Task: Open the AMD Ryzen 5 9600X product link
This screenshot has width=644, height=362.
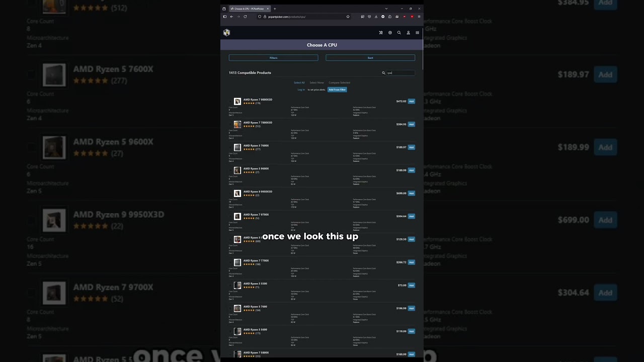Action: click(256, 168)
